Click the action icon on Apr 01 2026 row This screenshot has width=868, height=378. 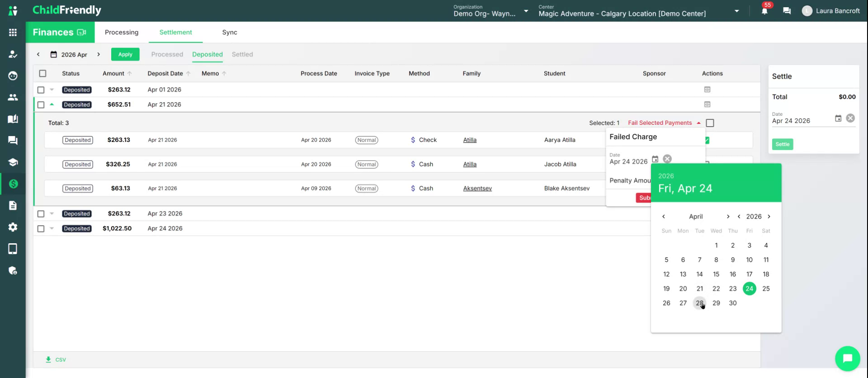(x=707, y=90)
